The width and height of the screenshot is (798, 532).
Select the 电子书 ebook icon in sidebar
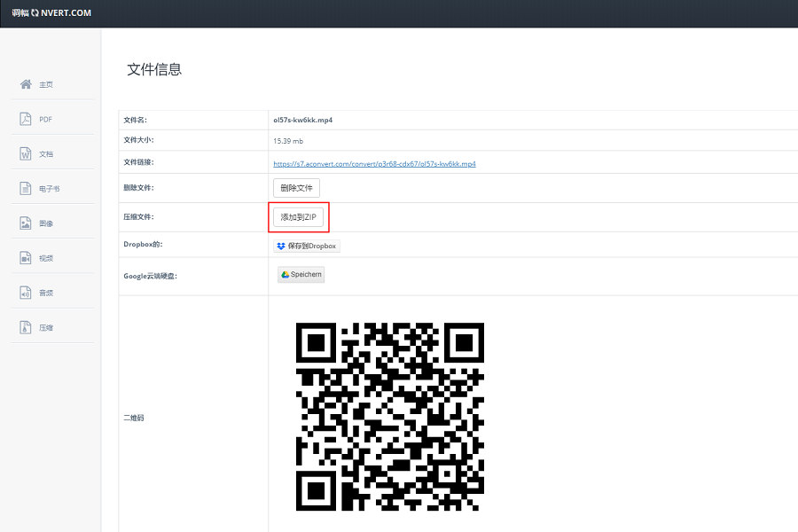26,188
